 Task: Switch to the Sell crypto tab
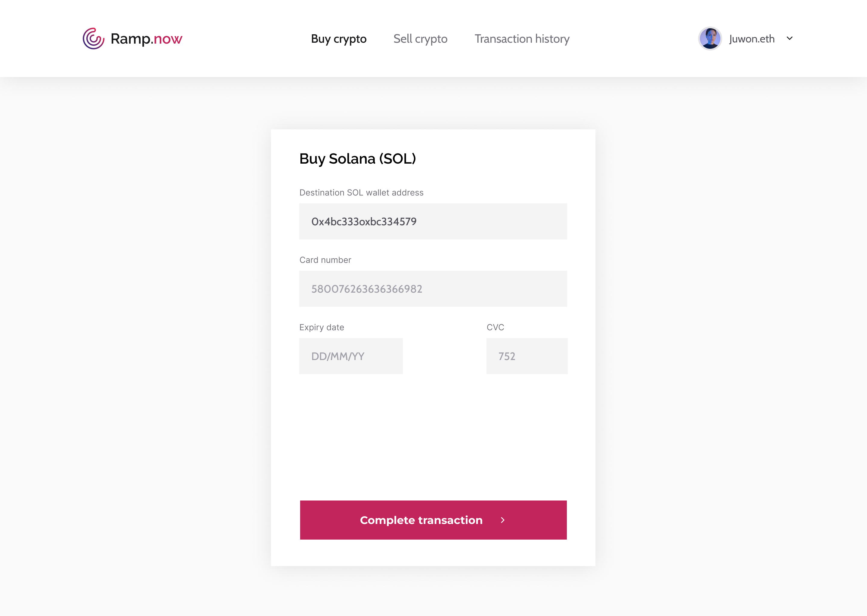tap(420, 39)
